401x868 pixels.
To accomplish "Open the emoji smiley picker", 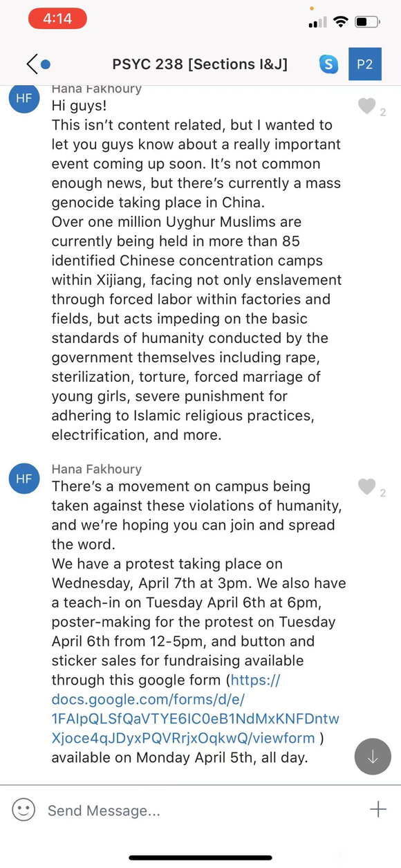I will pyautogui.click(x=24, y=810).
